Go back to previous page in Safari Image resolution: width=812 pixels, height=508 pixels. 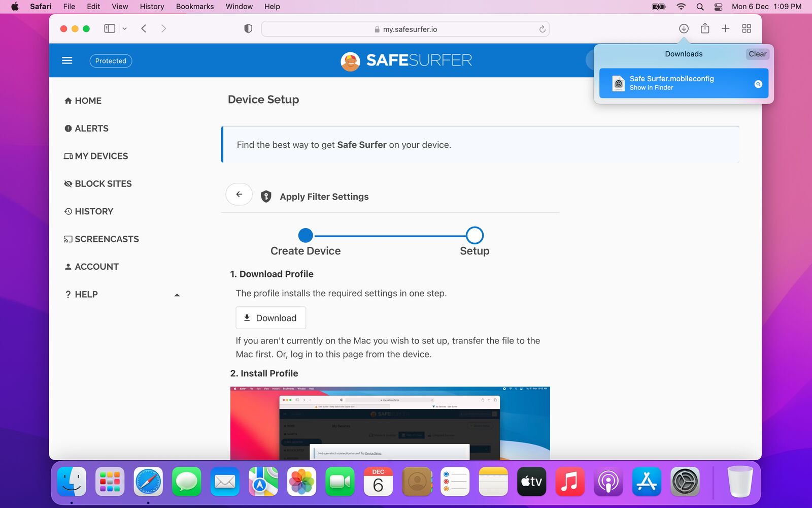pyautogui.click(x=144, y=28)
